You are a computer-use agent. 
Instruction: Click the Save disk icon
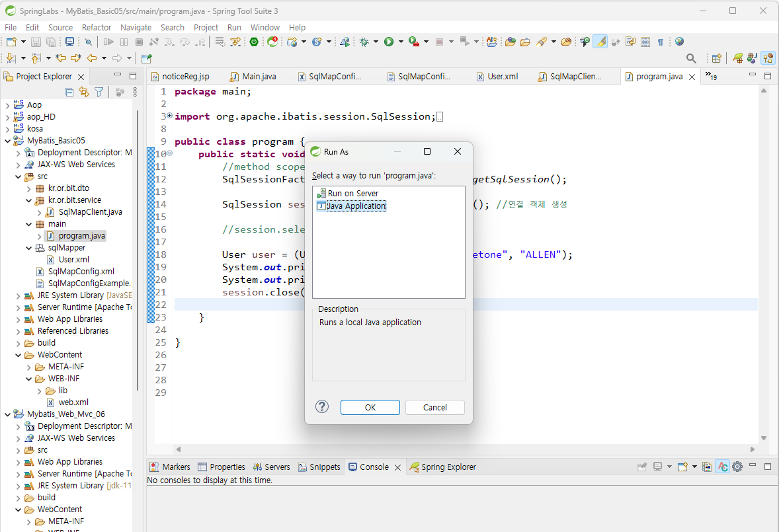tap(36, 42)
